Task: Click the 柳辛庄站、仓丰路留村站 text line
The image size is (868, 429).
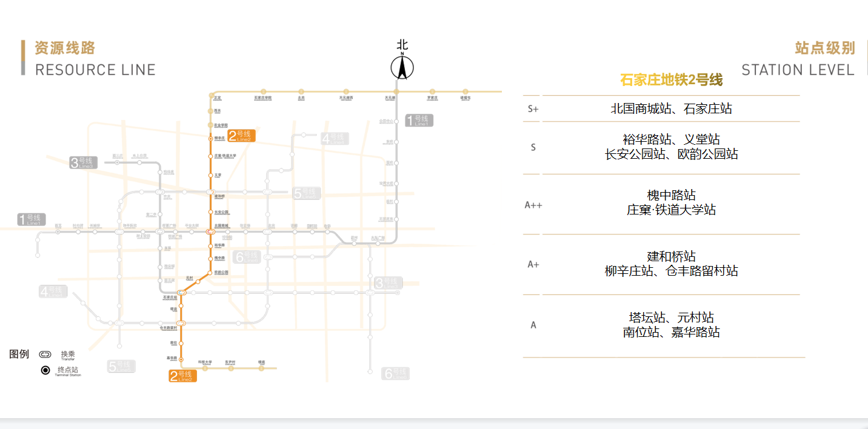Action: (x=671, y=271)
